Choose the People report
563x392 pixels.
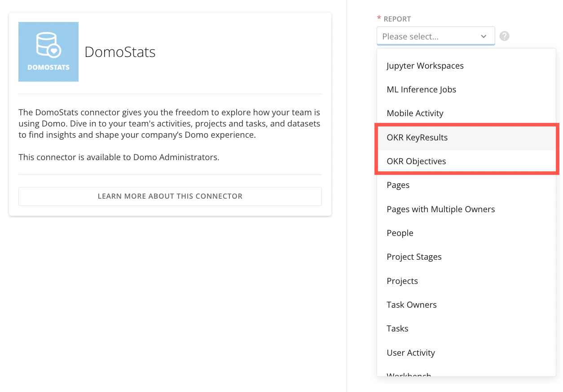466,233
